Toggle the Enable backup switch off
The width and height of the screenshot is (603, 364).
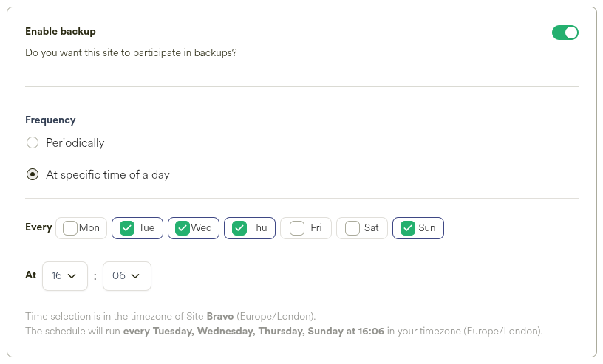tap(565, 32)
